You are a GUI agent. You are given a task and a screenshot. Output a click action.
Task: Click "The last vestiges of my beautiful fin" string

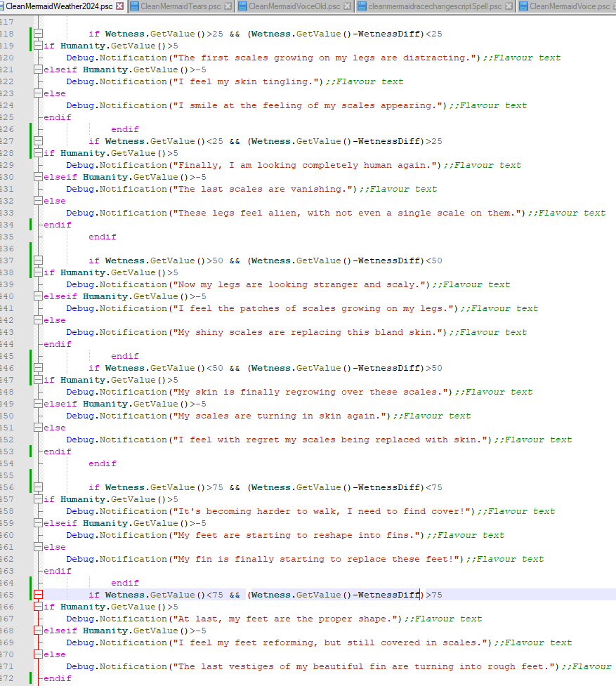pos(281,666)
